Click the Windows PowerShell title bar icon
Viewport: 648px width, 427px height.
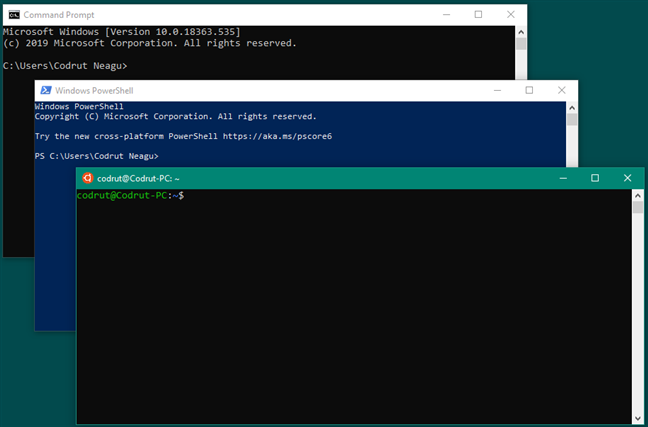click(45, 90)
